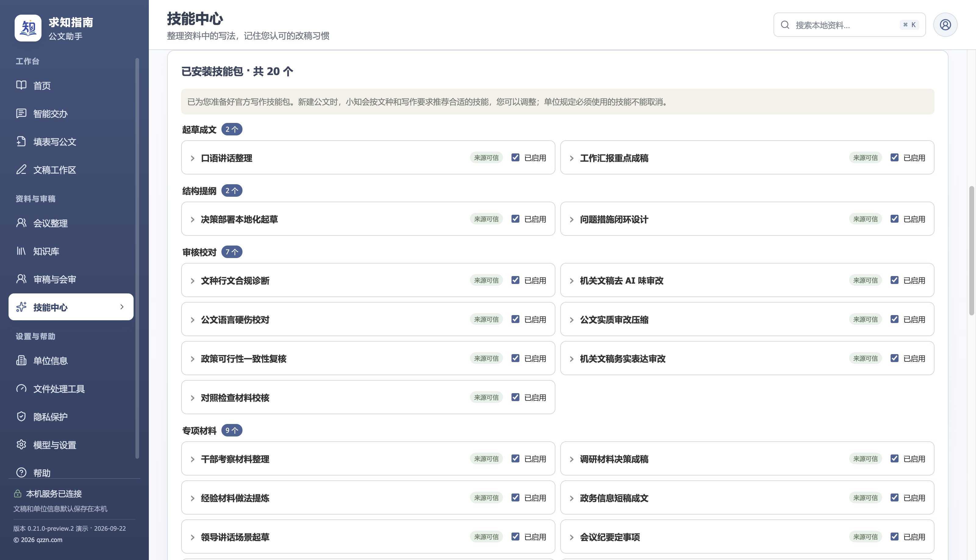Click 来源可信 badge on 对照检查材料校核
The image size is (976, 560).
[x=486, y=397]
